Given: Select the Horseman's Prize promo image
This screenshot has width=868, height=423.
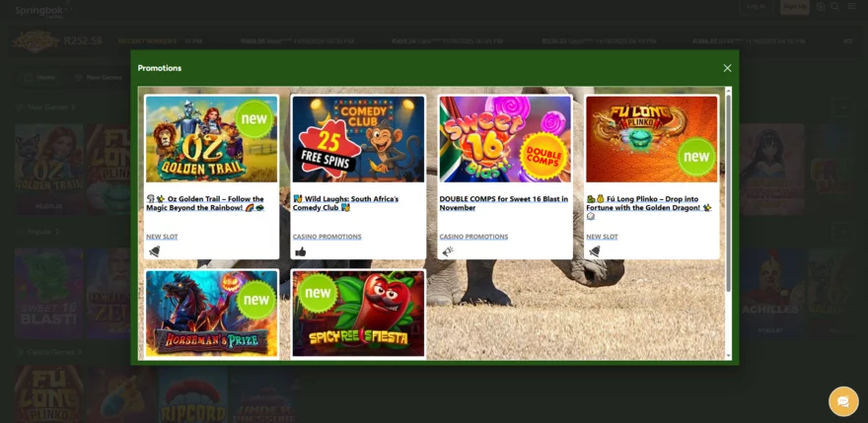Looking at the screenshot, I should [x=211, y=314].
